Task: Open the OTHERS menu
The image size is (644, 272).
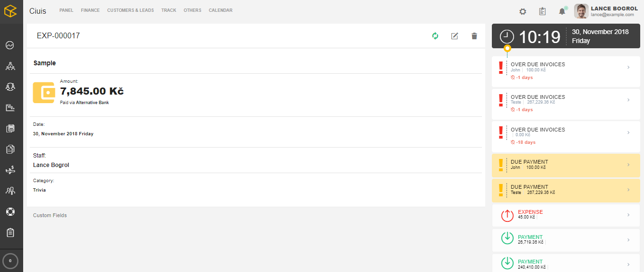Action: [192, 10]
